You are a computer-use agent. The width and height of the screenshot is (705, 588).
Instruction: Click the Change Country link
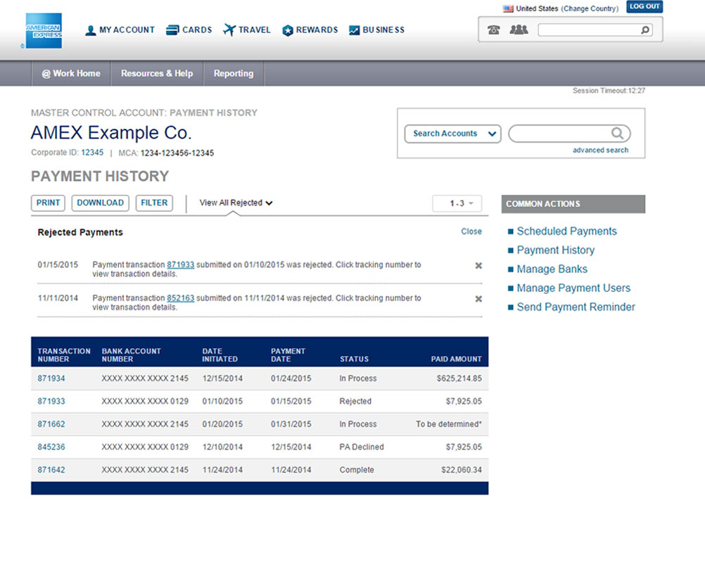tap(590, 8)
